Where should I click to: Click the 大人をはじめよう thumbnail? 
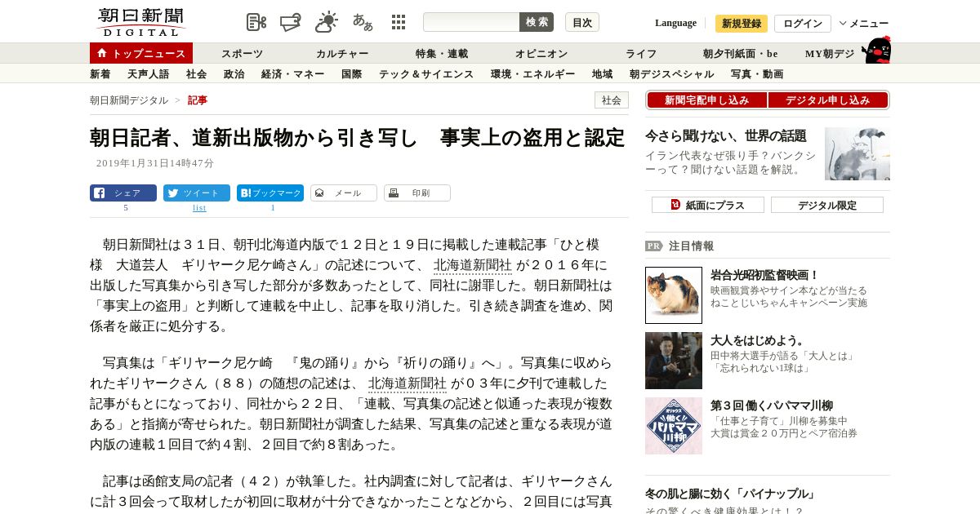click(x=674, y=361)
